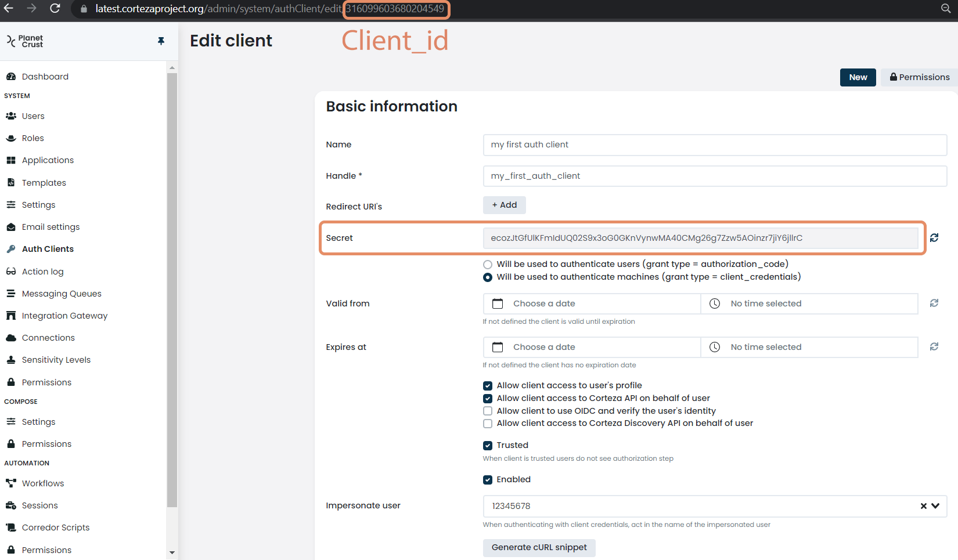The height and width of the screenshot is (560, 958).
Task: Open the Valid from time picker
Action: tap(809, 304)
